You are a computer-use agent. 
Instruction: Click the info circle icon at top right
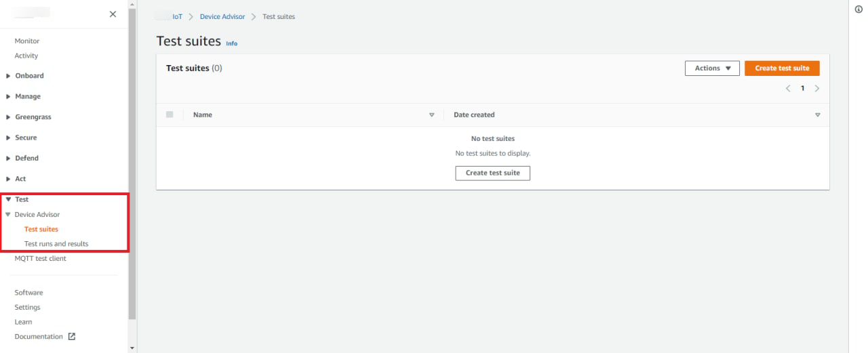[x=859, y=9]
